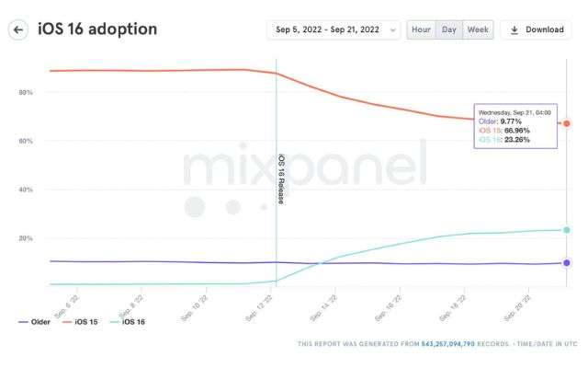Switch granularity to Hour
The width and height of the screenshot is (588, 368).
point(421,29)
